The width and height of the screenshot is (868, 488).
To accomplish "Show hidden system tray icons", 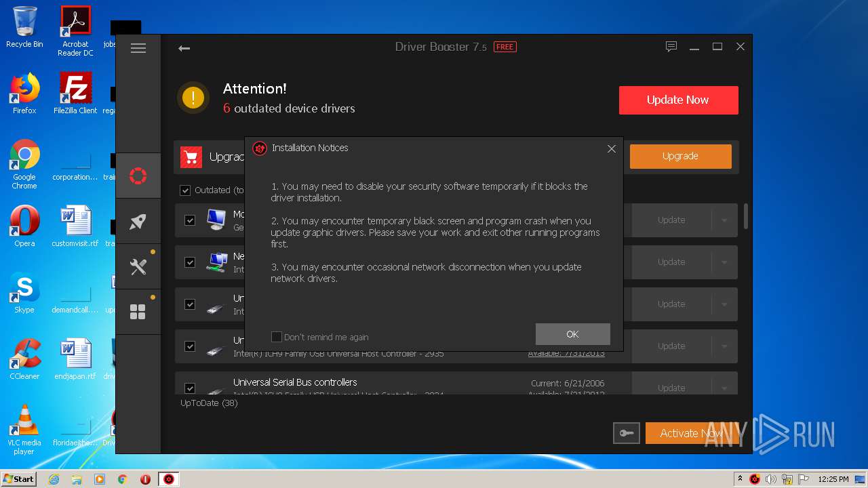I will click(740, 479).
